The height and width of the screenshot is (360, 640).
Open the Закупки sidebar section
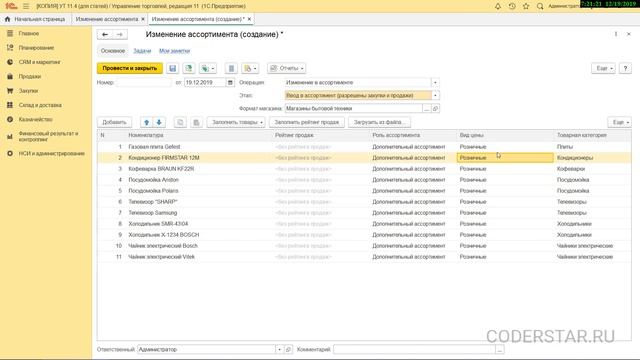[28, 91]
